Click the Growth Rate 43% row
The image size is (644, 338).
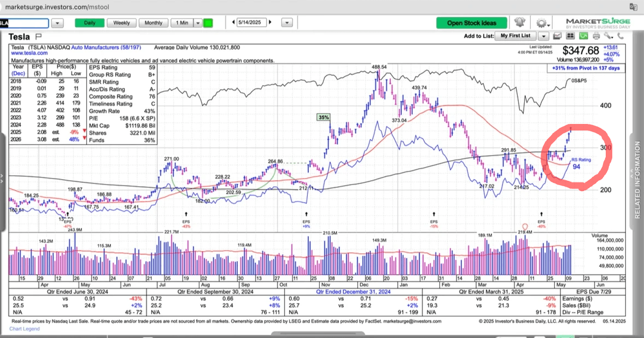[122, 111]
